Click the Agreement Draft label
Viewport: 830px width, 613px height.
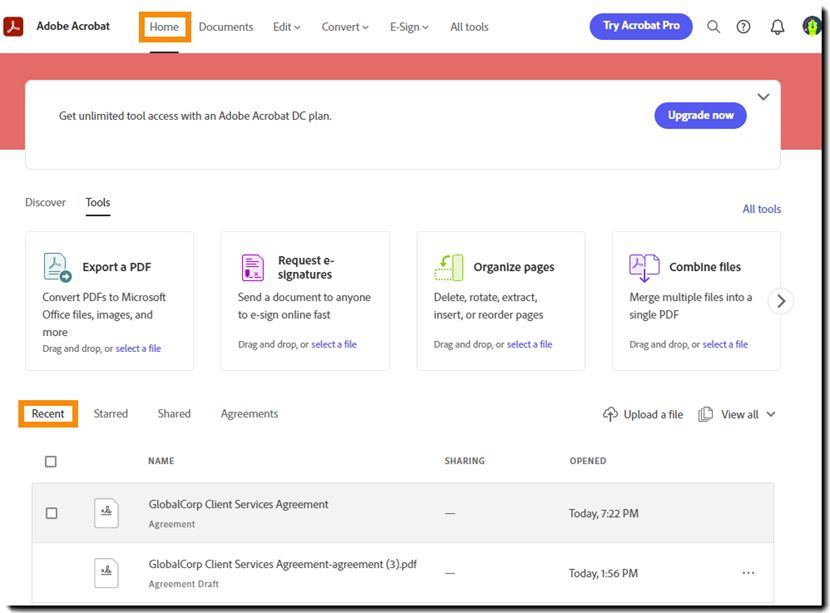pos(184,584)
